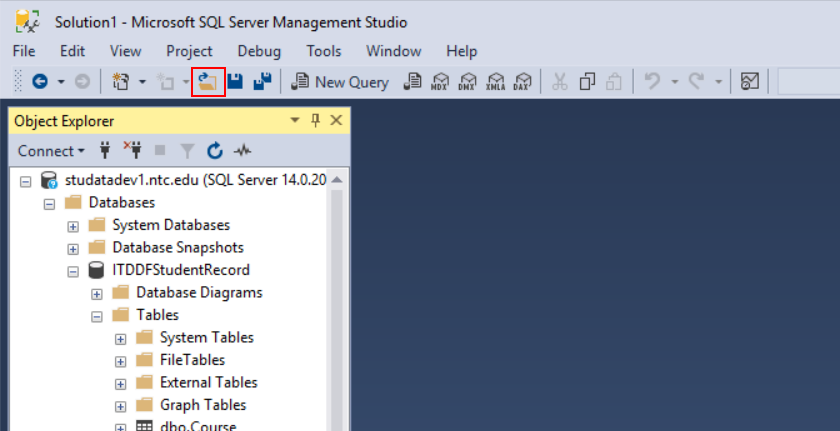The height and width of the screenshot is (431, 840).
Task: Click the Redo arrow icon
Action: tap(696, 82)
